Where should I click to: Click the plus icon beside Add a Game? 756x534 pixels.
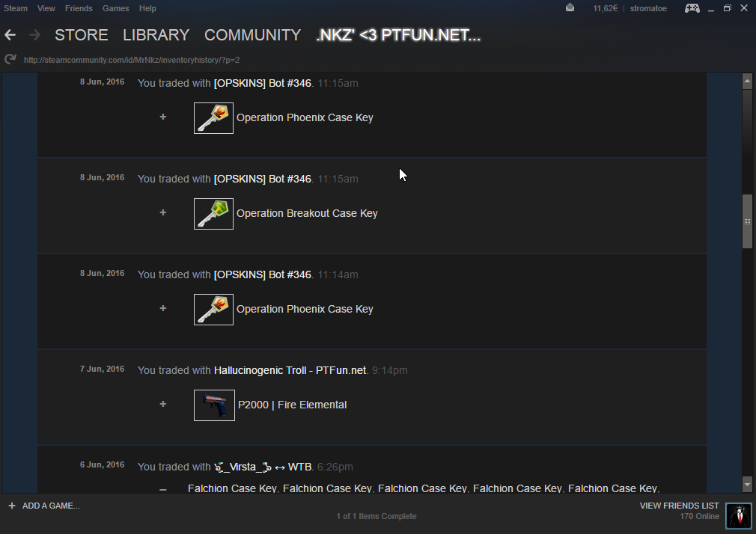12,506
